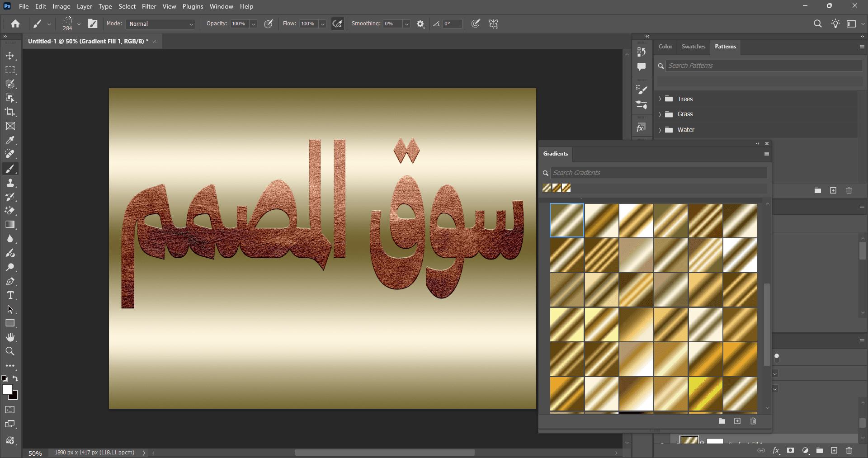This screenshot has width=868, height=458.
Task: Select the first gradient swatch in grid
Action: coord(567,220)
